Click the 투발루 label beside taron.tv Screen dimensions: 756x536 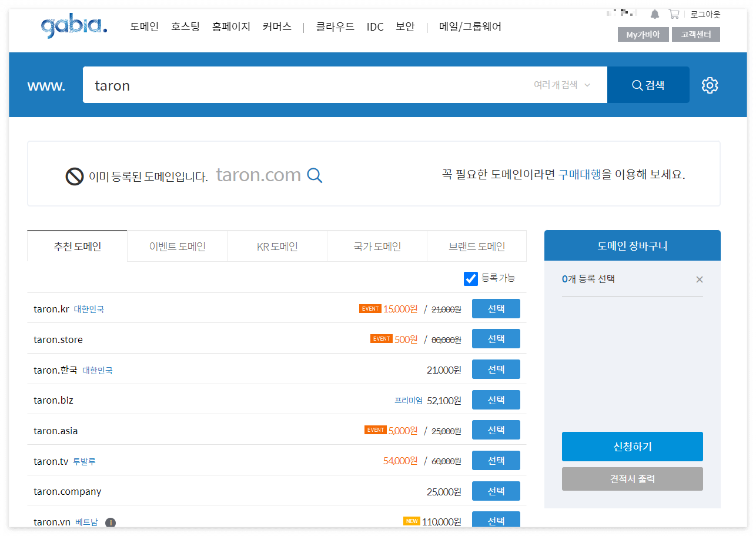pos(84,462)
